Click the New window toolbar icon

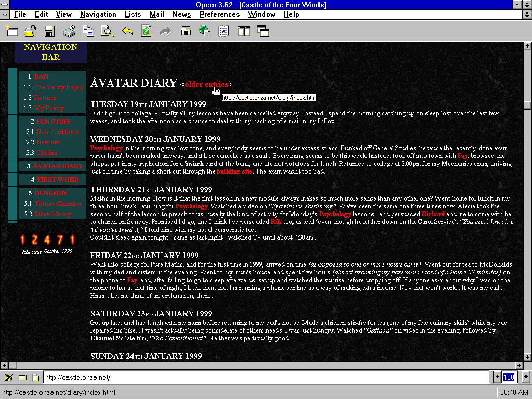11,32
